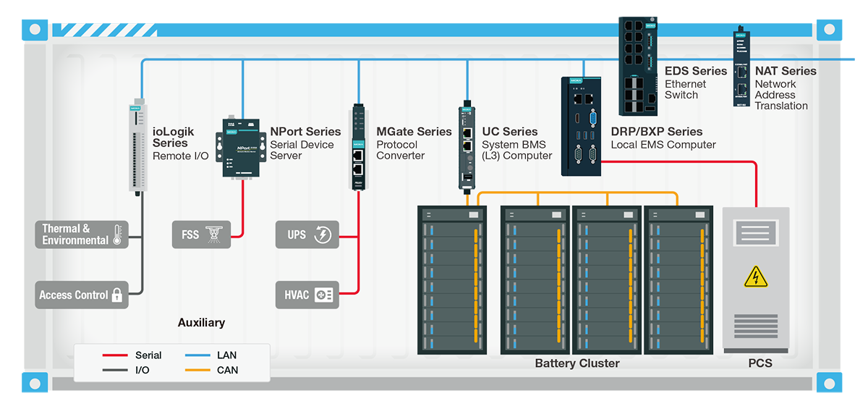Click the 'Protocol Converter' text

pyautogui.click(x=401, y=150)
